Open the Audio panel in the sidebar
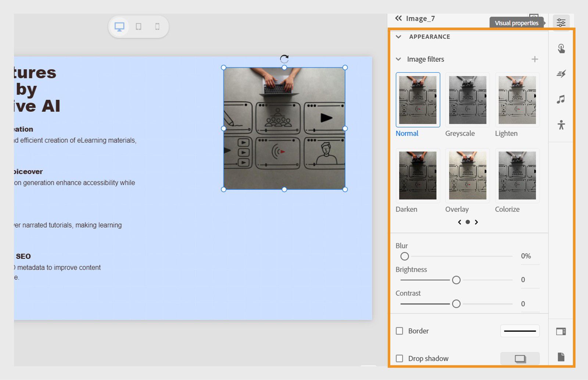Screen dimensions: 588x380 point(561,99)
